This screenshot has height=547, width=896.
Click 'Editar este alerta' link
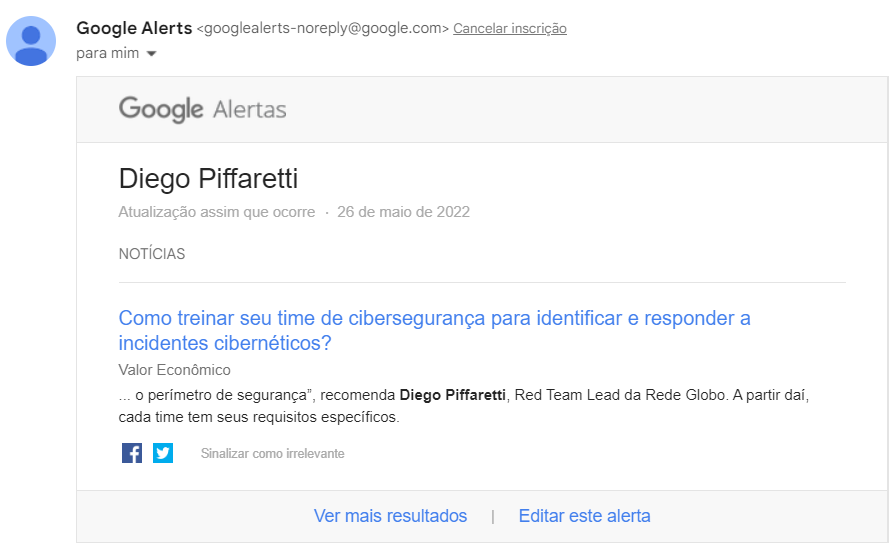point(584,516)
